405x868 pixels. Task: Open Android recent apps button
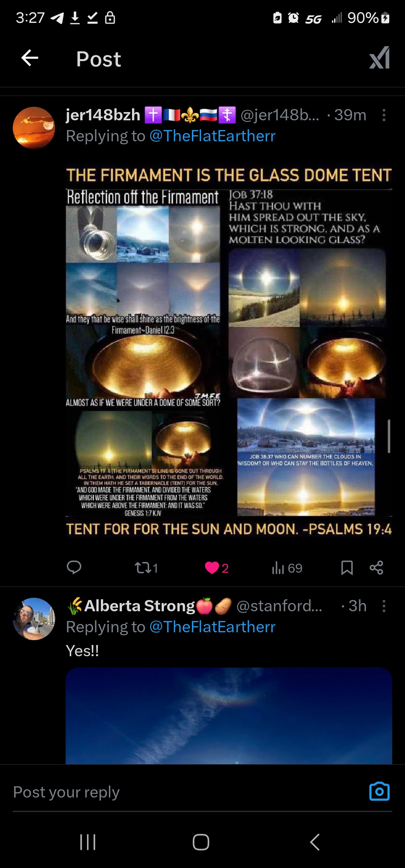(x=88, y=842)
